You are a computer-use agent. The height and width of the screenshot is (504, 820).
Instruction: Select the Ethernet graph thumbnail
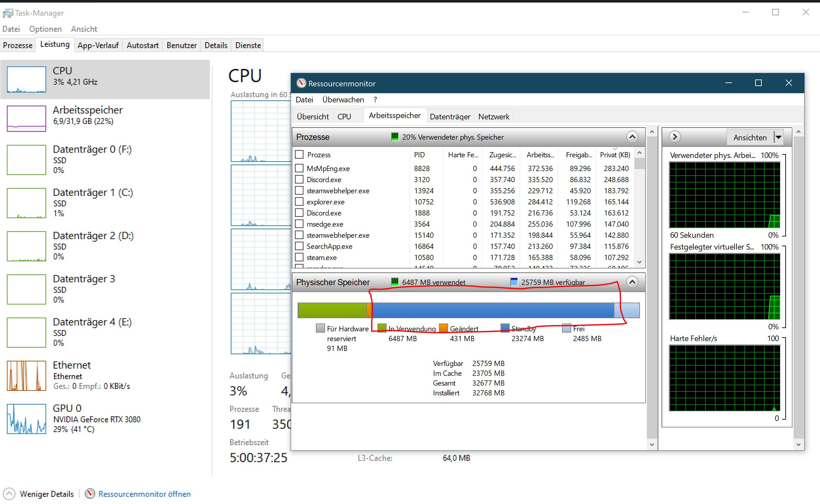pos(27,375)
